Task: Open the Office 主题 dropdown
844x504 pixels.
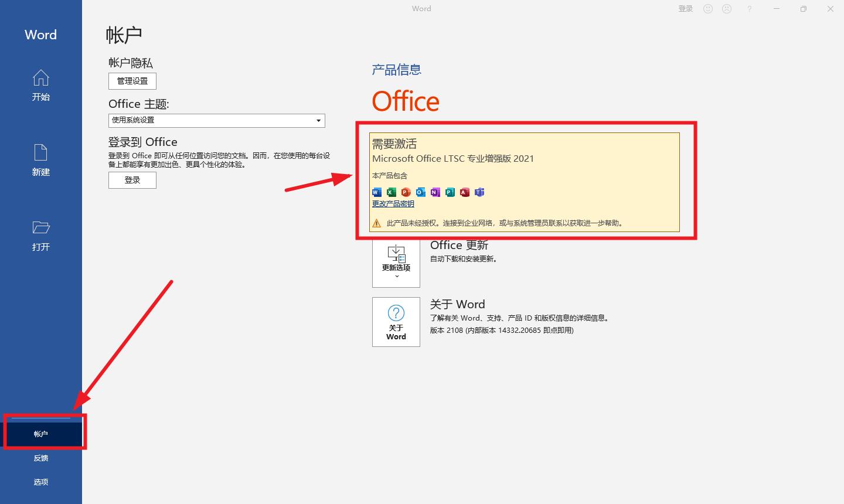Action: [318, 120]
